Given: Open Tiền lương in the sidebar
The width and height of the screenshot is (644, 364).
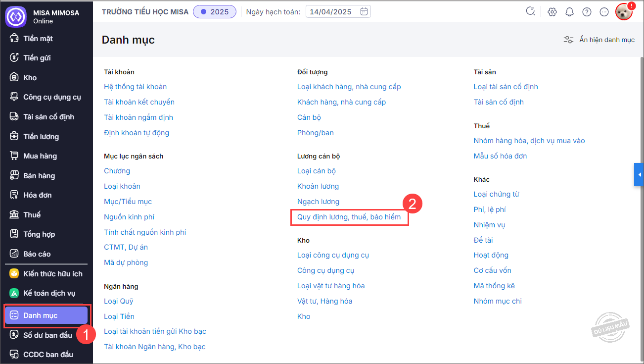Looking at the screenshot, I should pyautogui.click(x=41, y=136).
